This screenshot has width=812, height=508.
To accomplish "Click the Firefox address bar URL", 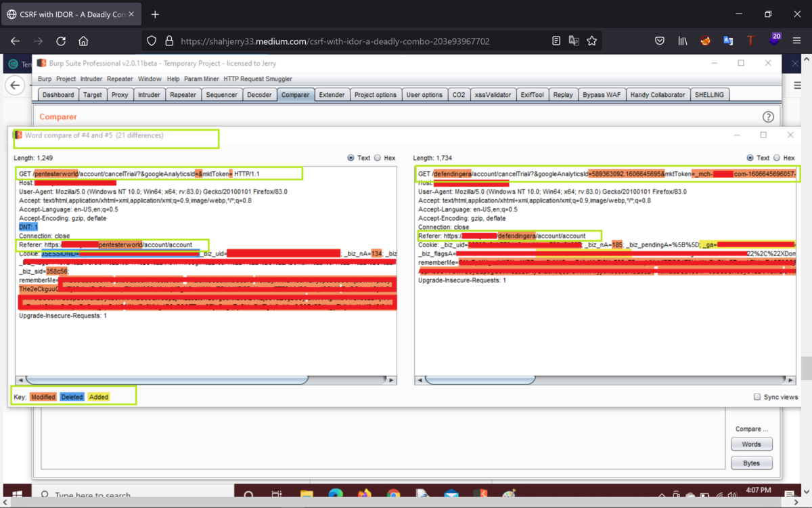I will click(x=335, y=41).
